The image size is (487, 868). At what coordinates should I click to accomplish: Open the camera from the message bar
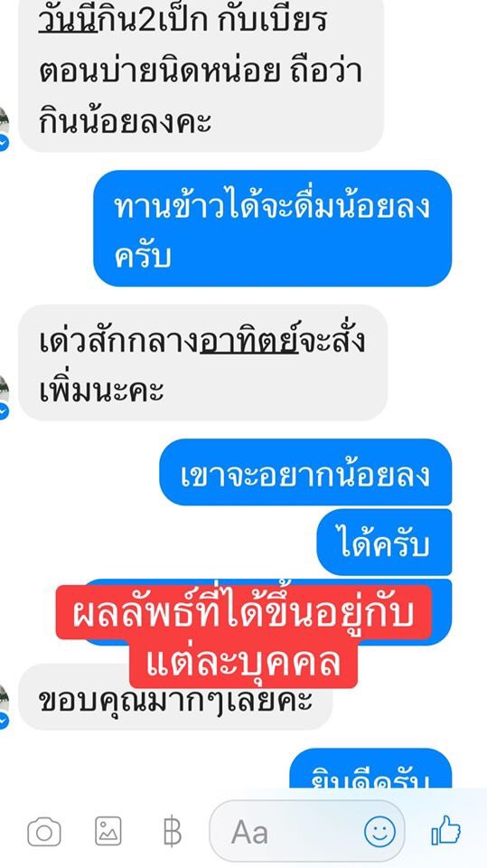point(44,832)
